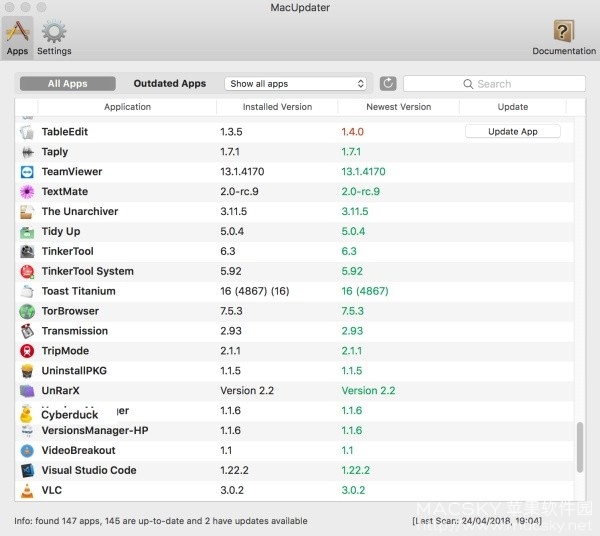Select the TextMate row name

click(65, 192)
